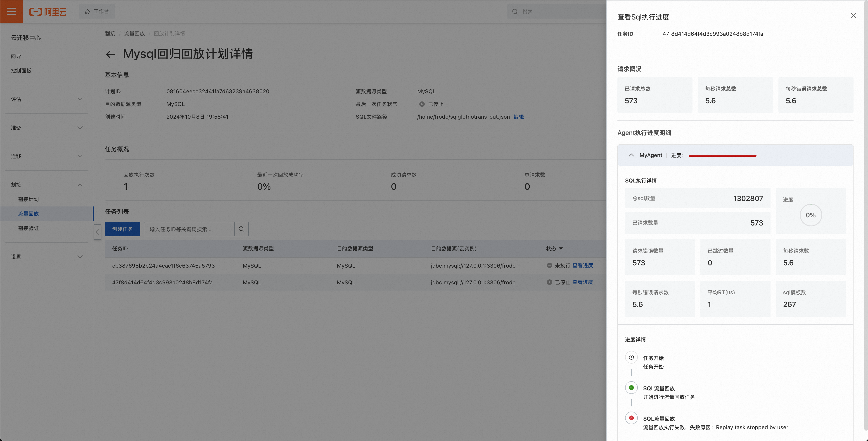
Task: Expand the 迁移 sidebar section
Action: tap(47, 156)
